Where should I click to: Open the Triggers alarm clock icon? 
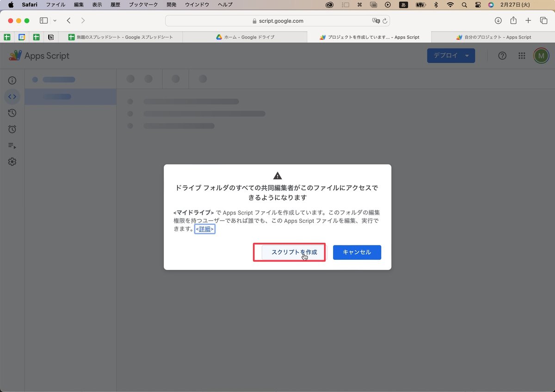coord(12,129)
